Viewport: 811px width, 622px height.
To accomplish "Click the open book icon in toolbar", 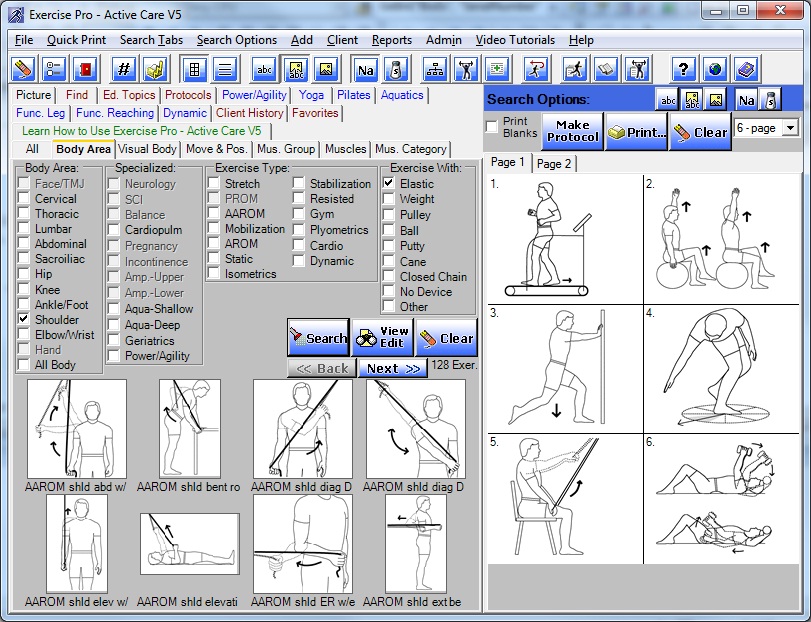I will pyautogui.click(x=606, y=69).
